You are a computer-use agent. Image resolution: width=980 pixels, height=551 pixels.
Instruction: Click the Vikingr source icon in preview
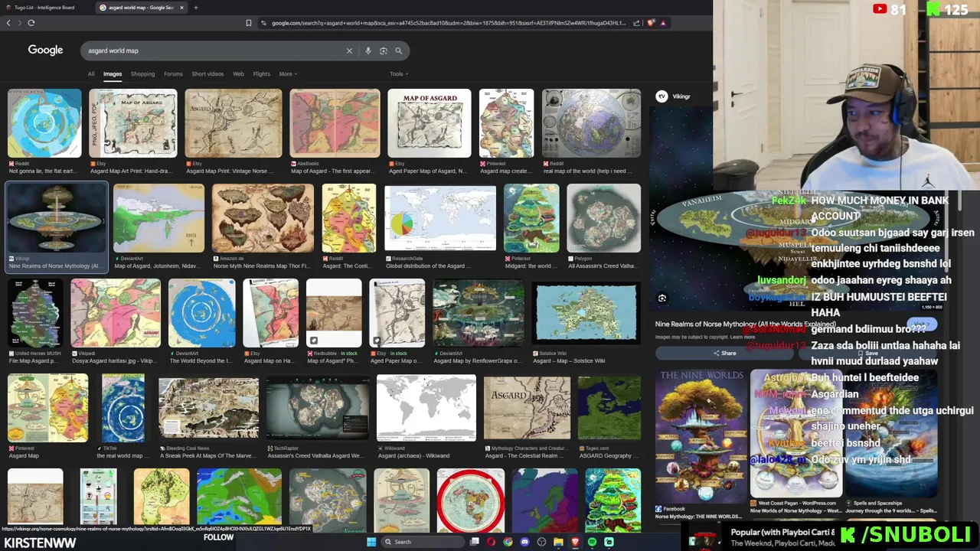pos(661,96)
